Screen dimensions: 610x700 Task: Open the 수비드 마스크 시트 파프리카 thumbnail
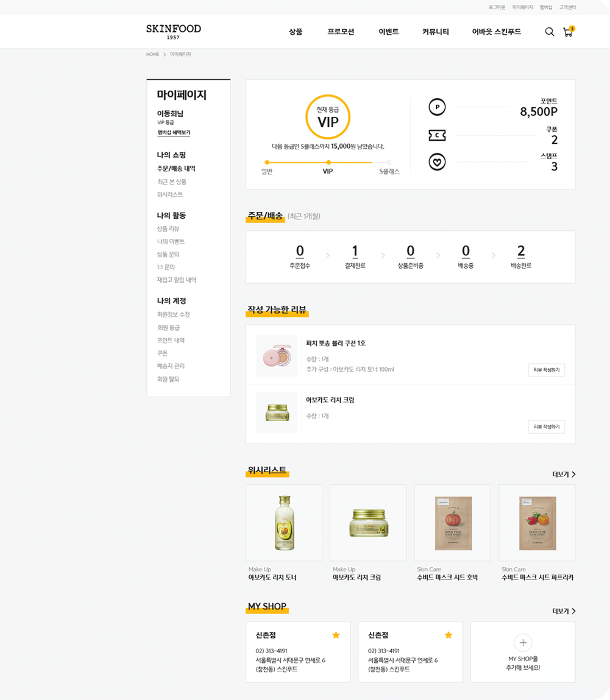pos(537,523)
